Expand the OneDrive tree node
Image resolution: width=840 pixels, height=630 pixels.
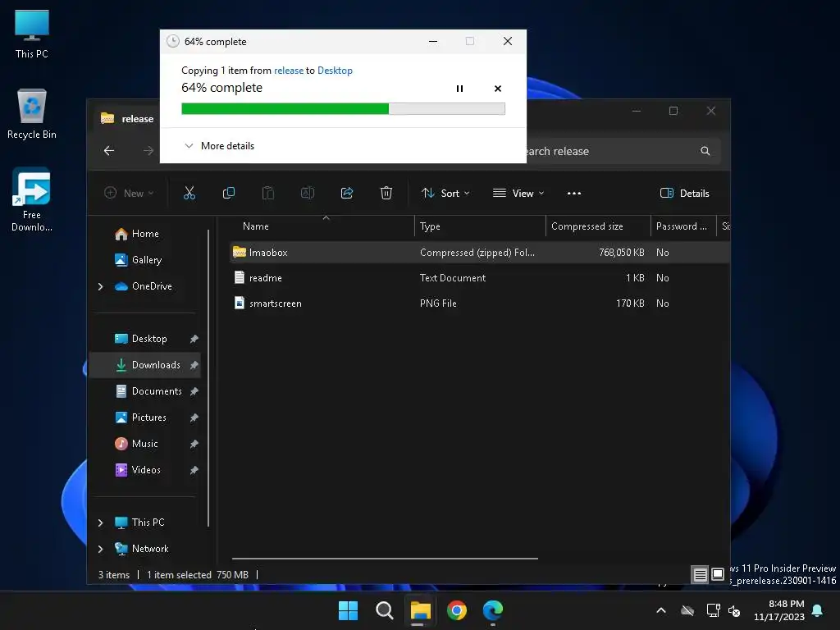coord(100,286)
